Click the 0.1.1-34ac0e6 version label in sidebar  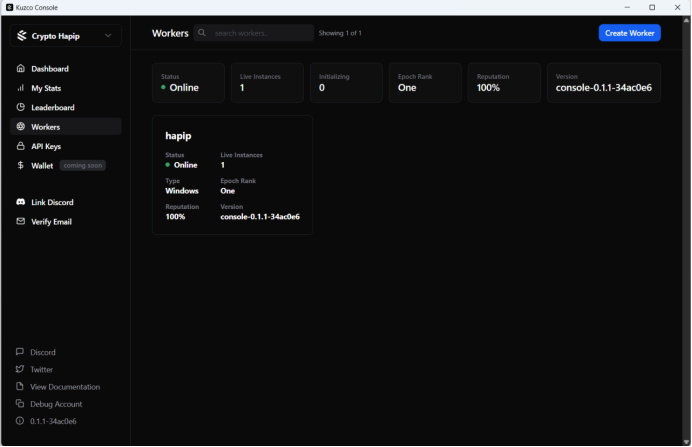point(53,421)
